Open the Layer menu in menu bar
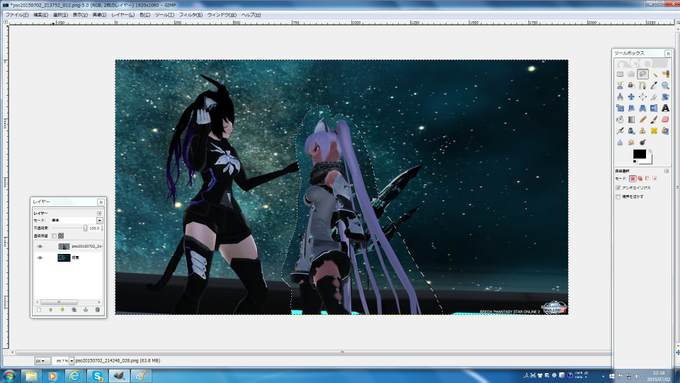680x383 pixels. (123, 15)
